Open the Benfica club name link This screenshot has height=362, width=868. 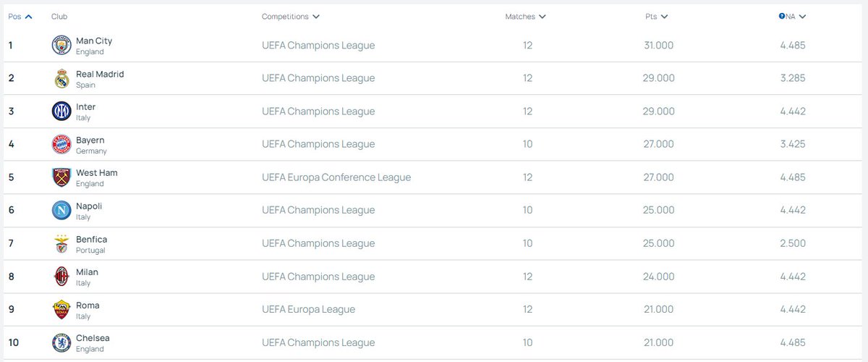coord(91,239)
